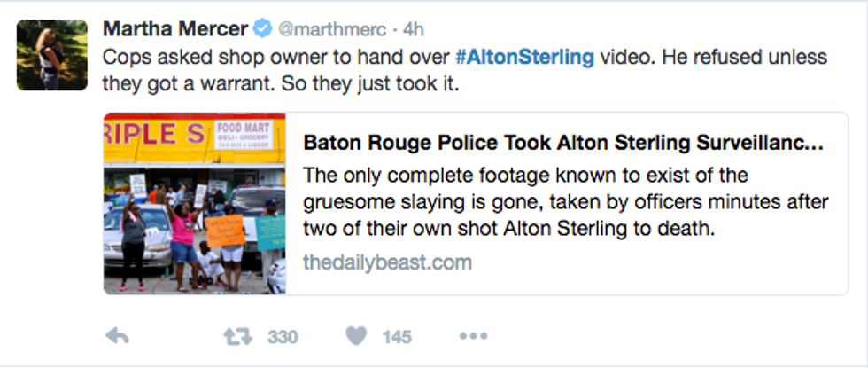Click the Baton Rouge Police article headline

coord(563,143)
